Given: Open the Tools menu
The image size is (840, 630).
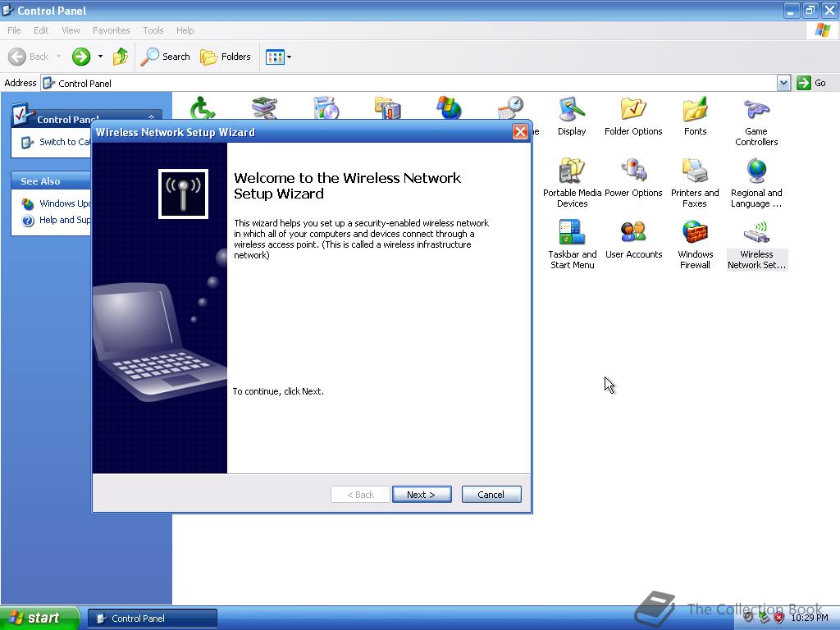Looking at the screenshot, I should [153, 30].
